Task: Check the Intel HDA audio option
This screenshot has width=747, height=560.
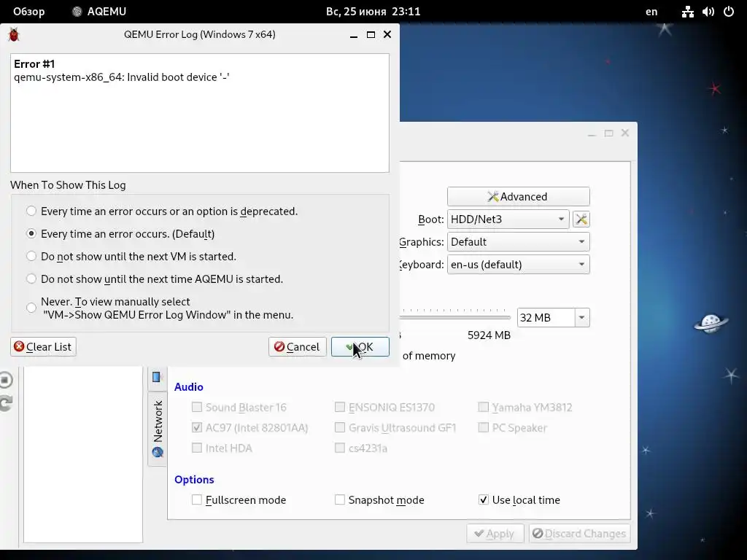Action: coord(197,448)
